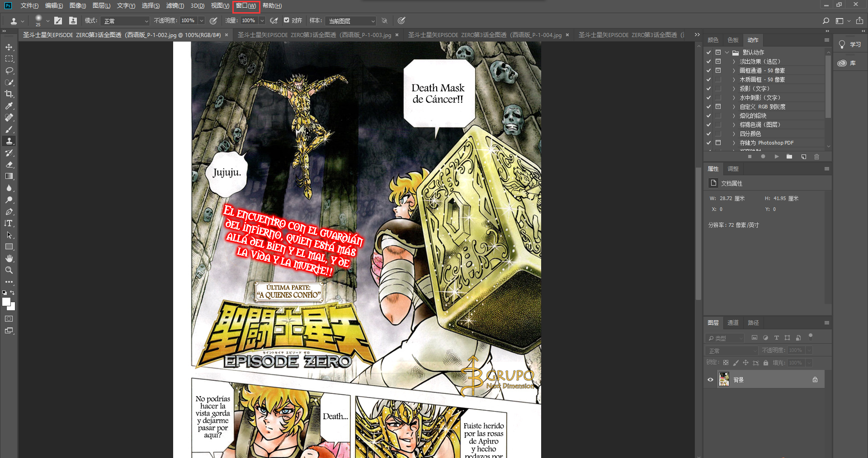Open the Clone Source panel icon

point(73,21)
